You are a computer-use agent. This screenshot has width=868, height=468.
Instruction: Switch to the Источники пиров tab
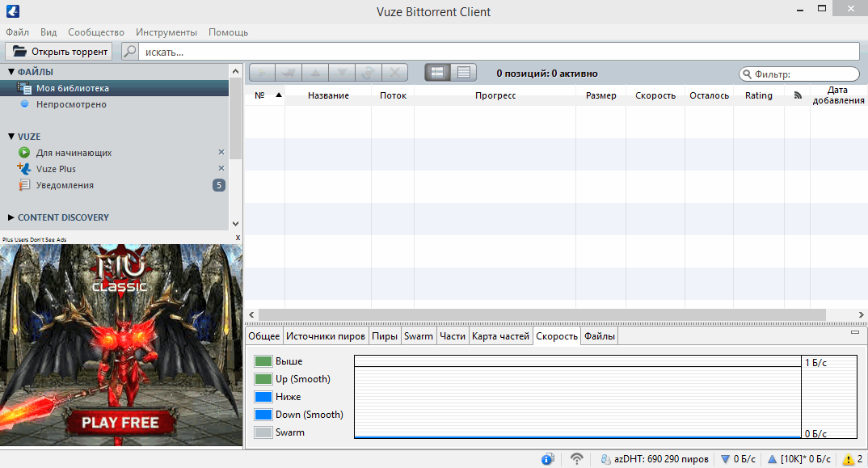point(326,336)
